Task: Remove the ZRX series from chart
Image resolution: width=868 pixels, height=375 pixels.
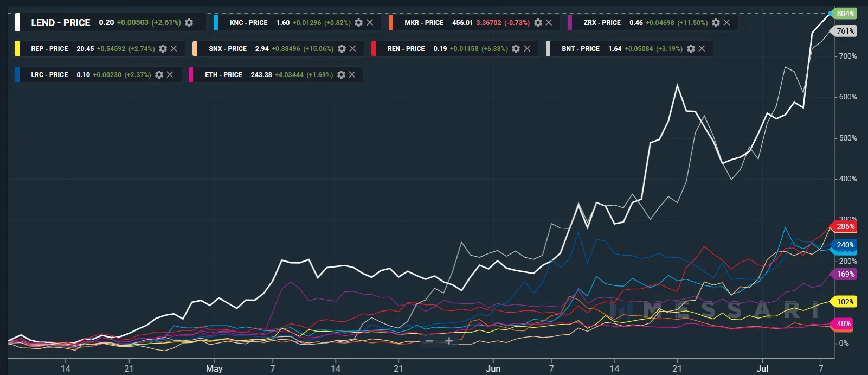Action: point(726,23)
